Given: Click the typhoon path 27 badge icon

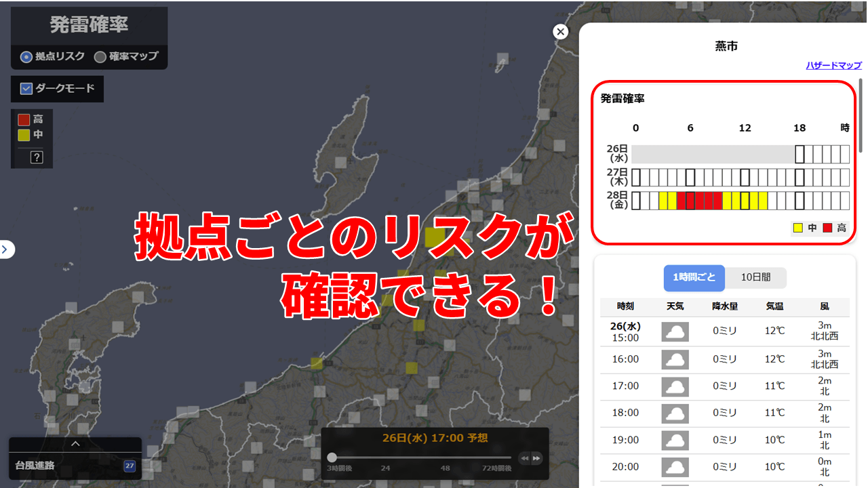Looking at the screenshot, I should (x=130, y=466).
